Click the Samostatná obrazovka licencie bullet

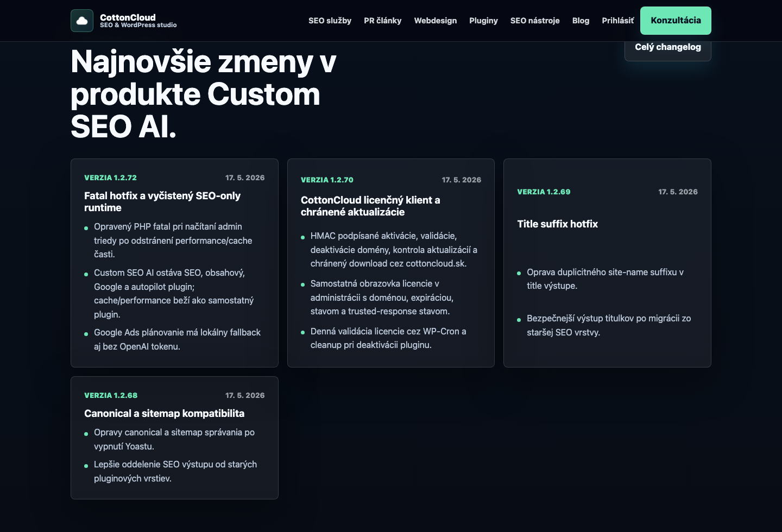tap(382, 297)
